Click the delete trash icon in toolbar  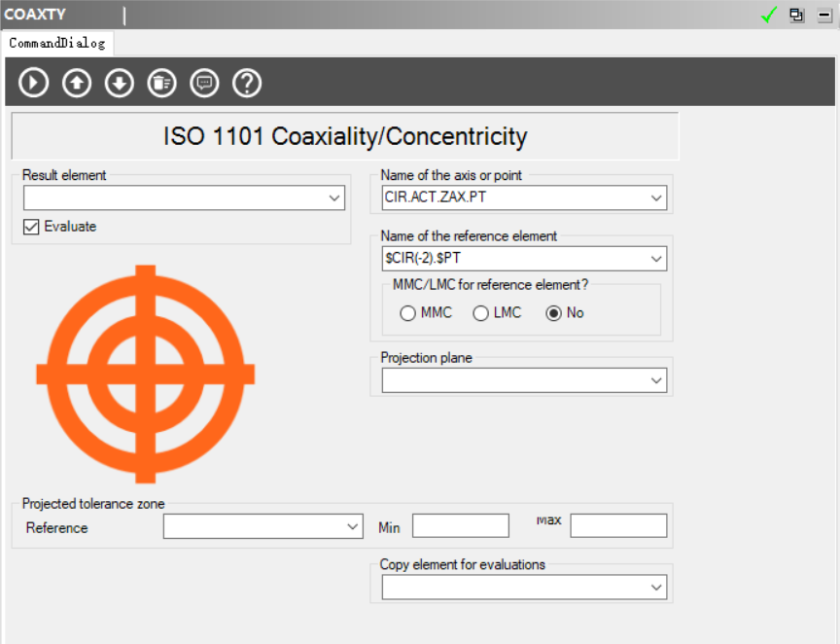(161, 83)
